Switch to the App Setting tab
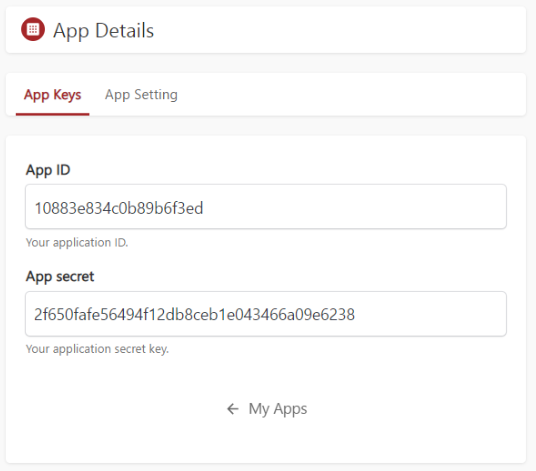 point(141,95)
